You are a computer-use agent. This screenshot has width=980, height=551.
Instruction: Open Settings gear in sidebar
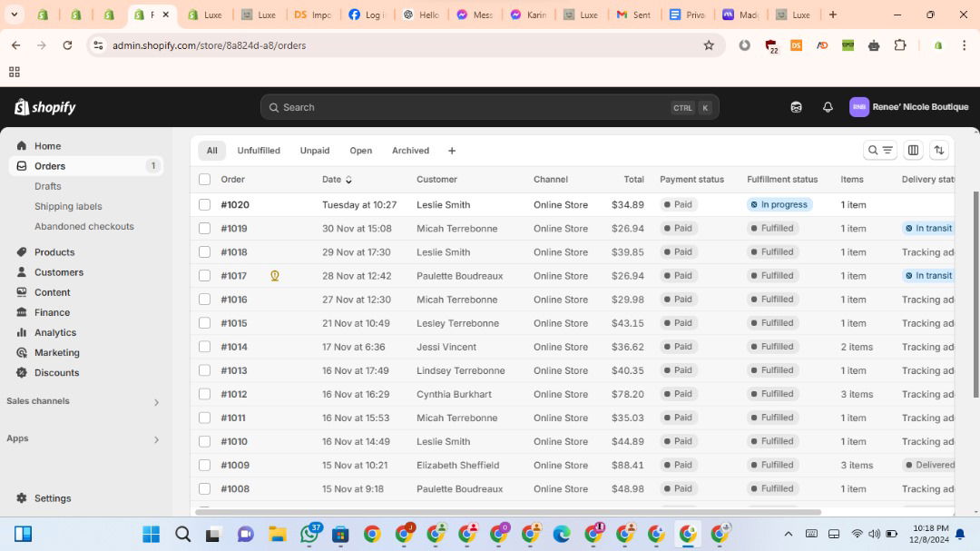tap(52, 498)
